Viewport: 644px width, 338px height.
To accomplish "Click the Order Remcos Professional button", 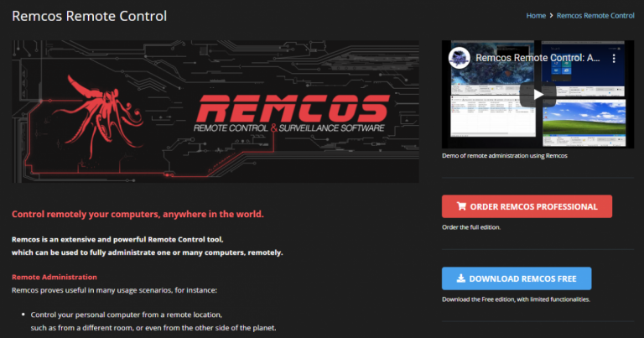I will pos(527,206).
